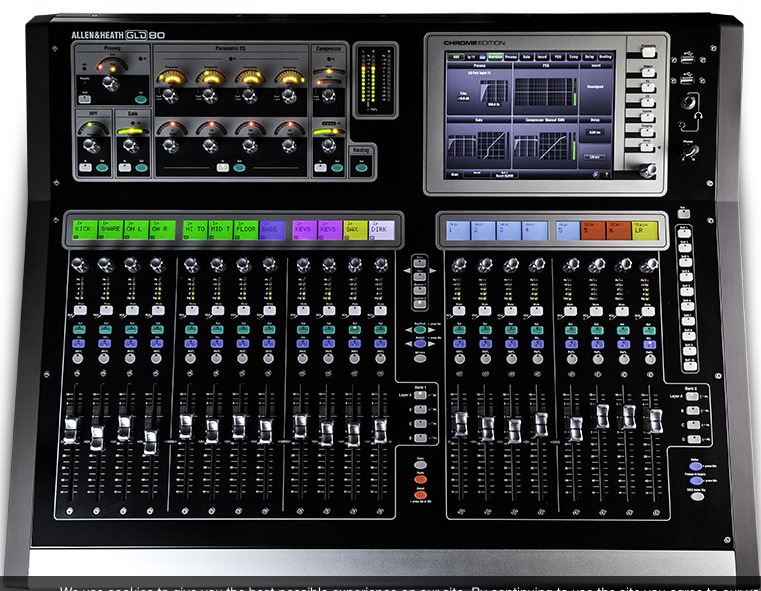Click the blue Freeze in layers key
Image resolution: width=761 pixels, height=591 pixels.
(x=695, y=481)
